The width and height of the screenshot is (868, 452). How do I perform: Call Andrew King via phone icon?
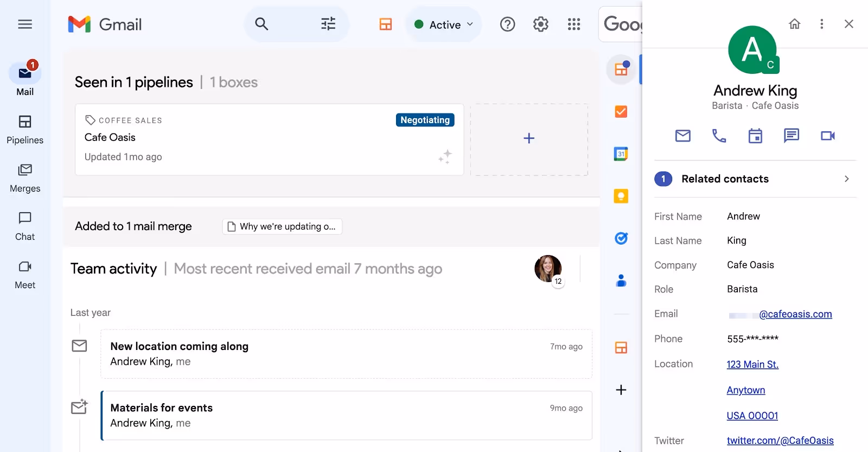[x=719, y=136]
